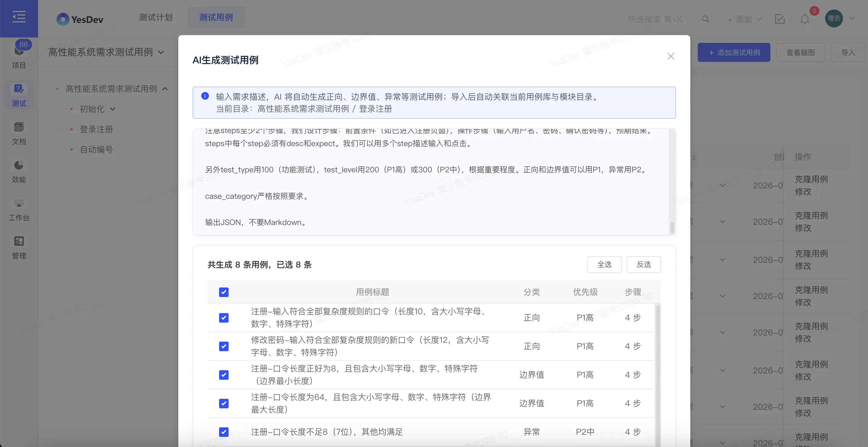Click the 步骤 column header
Image resolution: width=868 pixels, height=447 pixels.
[x=633, y=292]
